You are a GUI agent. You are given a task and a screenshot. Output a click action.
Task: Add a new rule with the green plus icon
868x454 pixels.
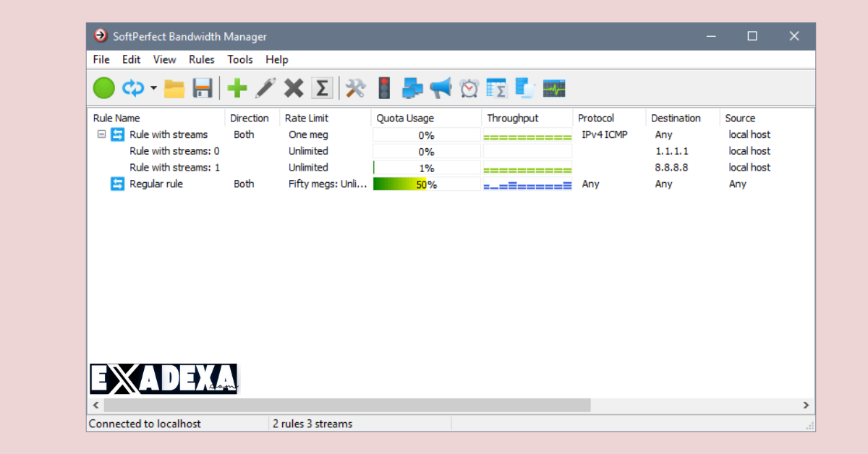237,87
